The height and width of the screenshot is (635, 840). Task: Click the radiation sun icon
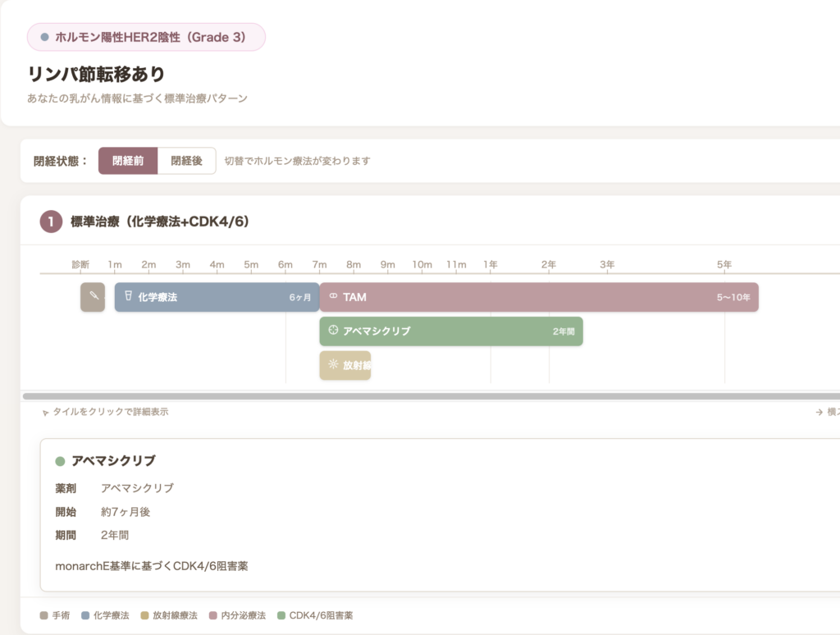[333, 364]
